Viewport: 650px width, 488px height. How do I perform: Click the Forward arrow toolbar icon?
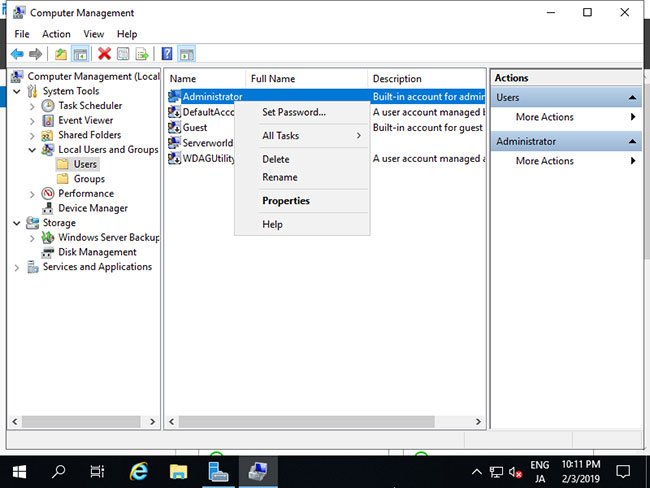[x=36, y=54]
